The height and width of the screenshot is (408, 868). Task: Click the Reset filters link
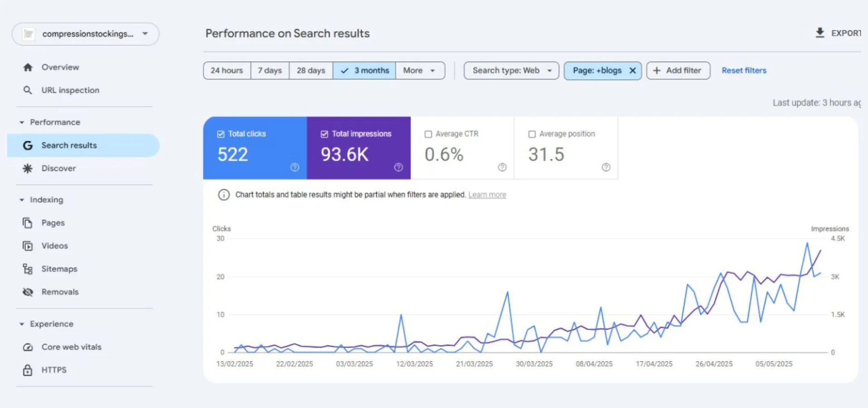pyautogui.click(x=744, y=71)
